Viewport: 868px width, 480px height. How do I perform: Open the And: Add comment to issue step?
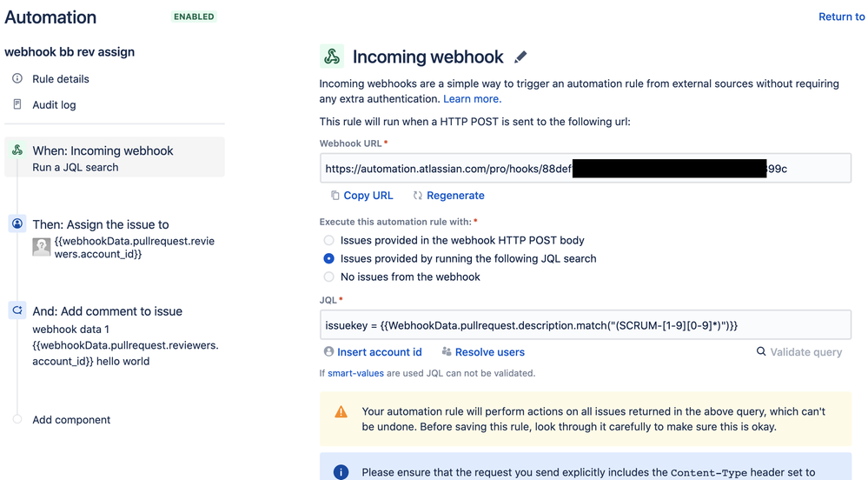115,336
